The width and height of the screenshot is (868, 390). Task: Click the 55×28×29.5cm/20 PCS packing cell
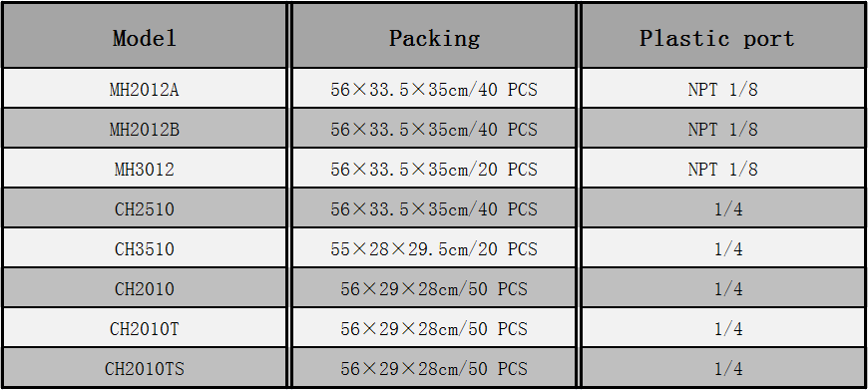click(x=434, y=247)
